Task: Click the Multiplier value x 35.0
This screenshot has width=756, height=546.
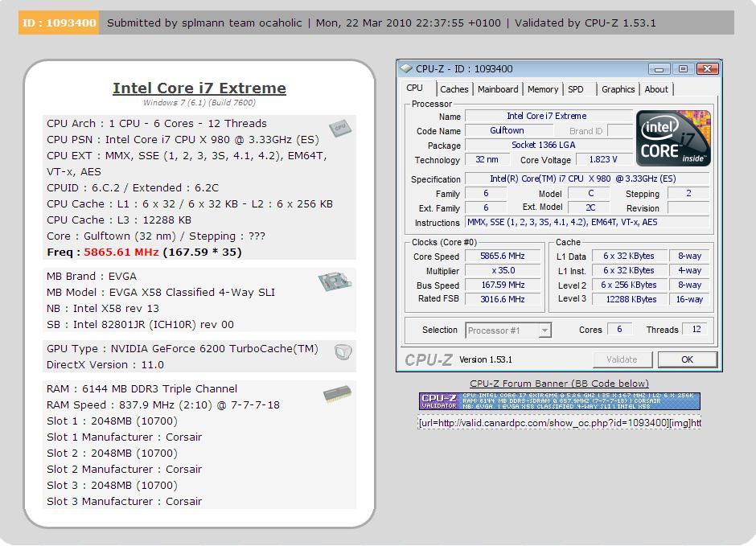Action: [x=503, y=270]
